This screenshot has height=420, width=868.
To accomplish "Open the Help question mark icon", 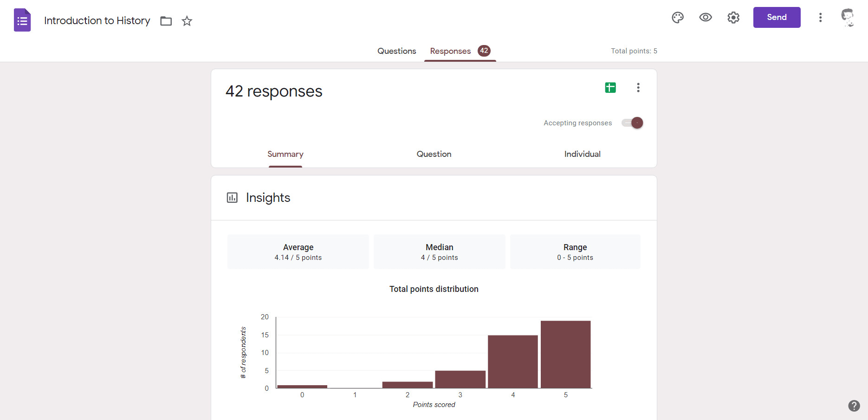I will tap(853, 405).
